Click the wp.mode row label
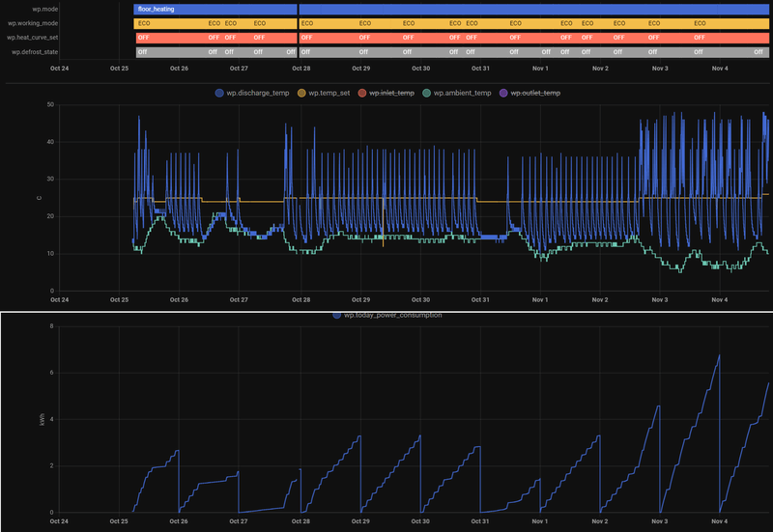The width and height of the screenshot is (773, 532). 44,10
